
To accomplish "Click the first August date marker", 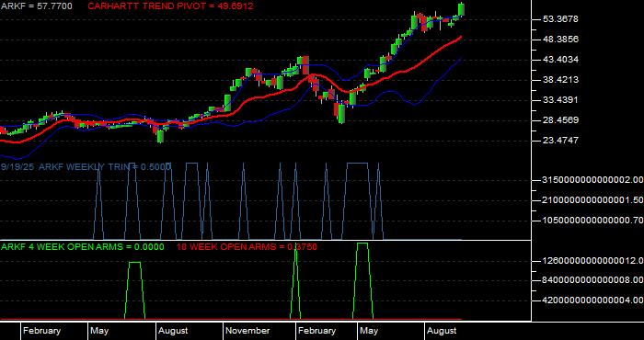I will [x=173, y=331].
